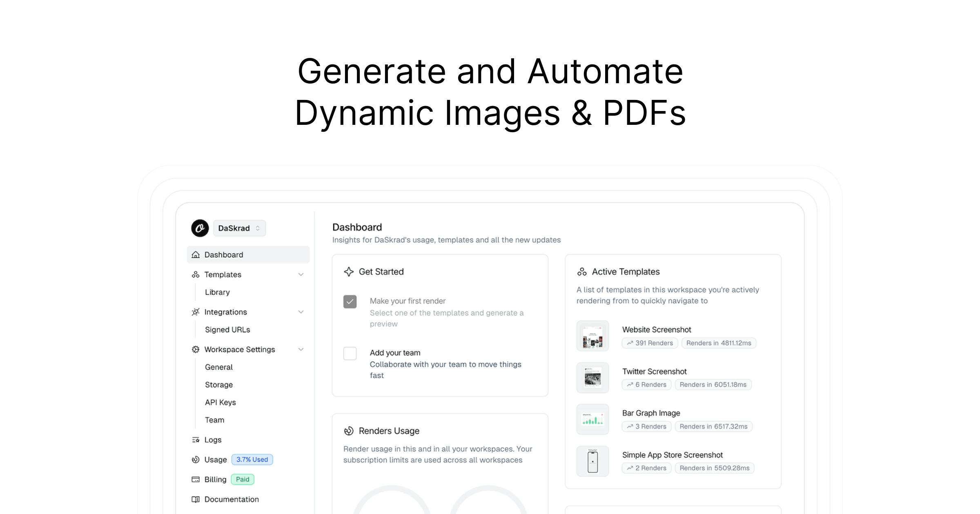This screenshot has height=514, width=980.
Task: Click the Documentation book icon
Action: click(196, 499)
